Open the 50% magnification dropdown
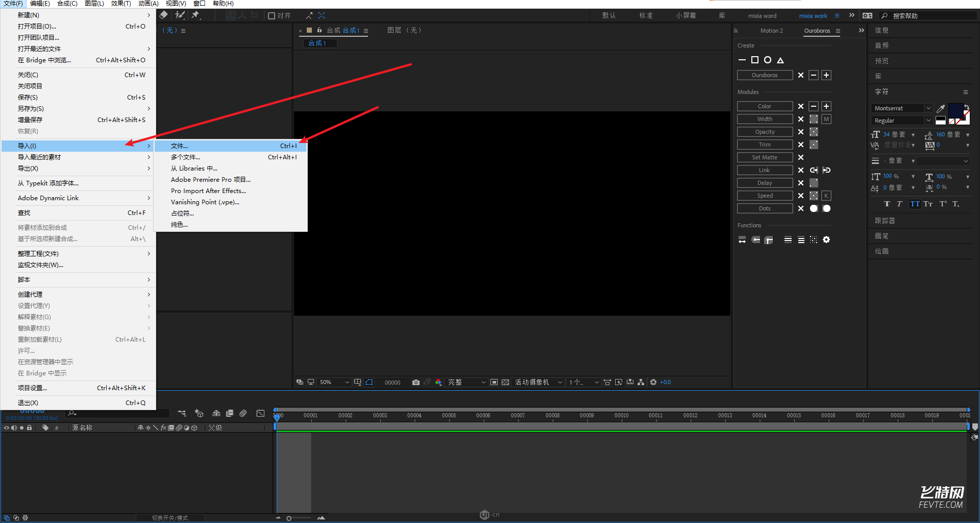Screen dimensions: 980x523 (334, 382)
